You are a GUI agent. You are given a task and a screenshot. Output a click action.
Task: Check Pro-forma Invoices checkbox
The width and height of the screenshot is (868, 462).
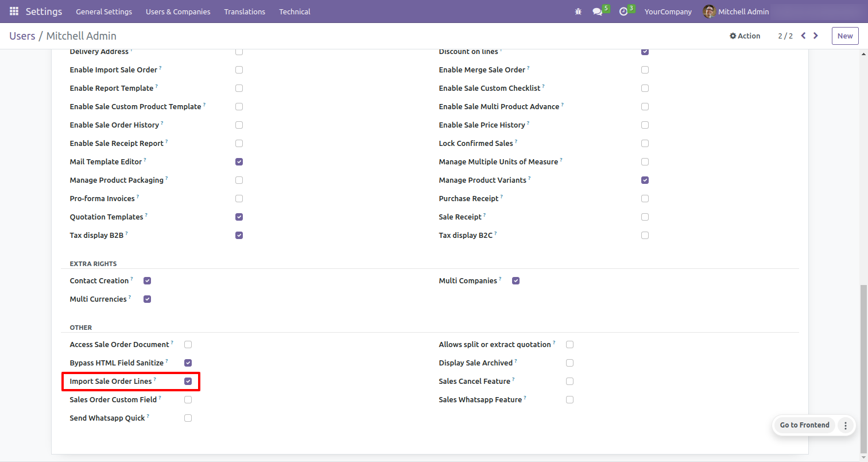(x=239, y=198)
